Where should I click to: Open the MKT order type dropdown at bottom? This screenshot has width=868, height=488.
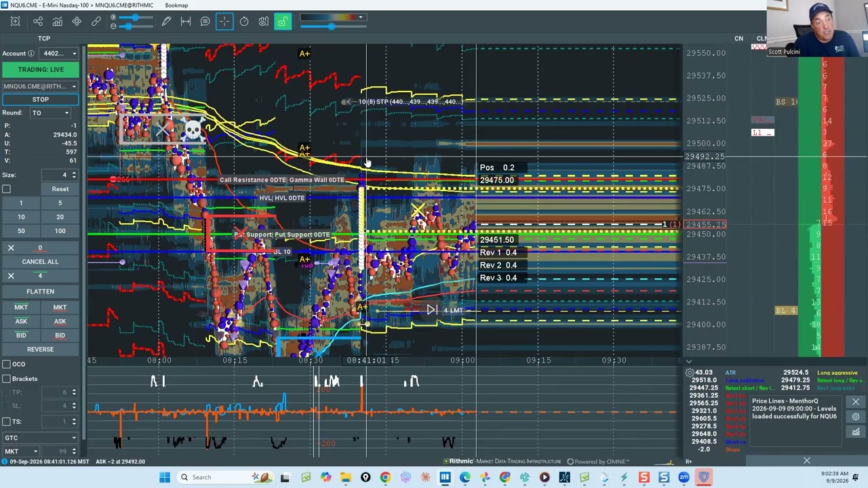(x=20, y=451)
